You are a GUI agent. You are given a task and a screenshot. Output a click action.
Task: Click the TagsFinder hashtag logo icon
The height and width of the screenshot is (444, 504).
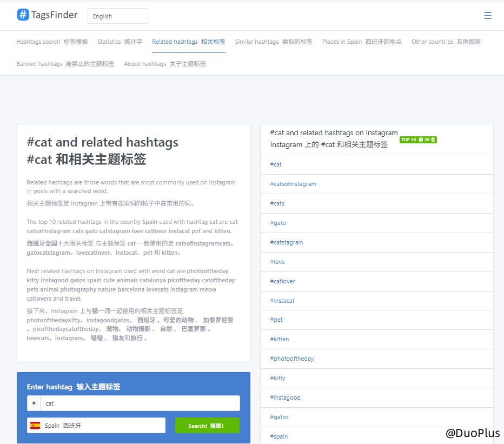click(23, 15)
